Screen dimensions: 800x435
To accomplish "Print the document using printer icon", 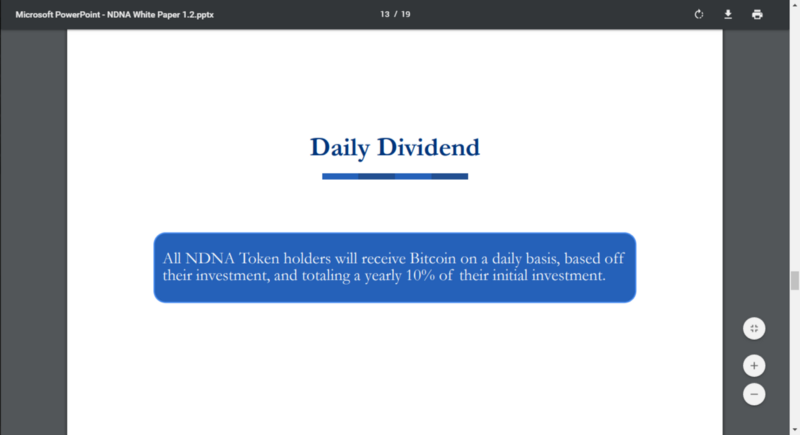I will click(x=757, y=14).
